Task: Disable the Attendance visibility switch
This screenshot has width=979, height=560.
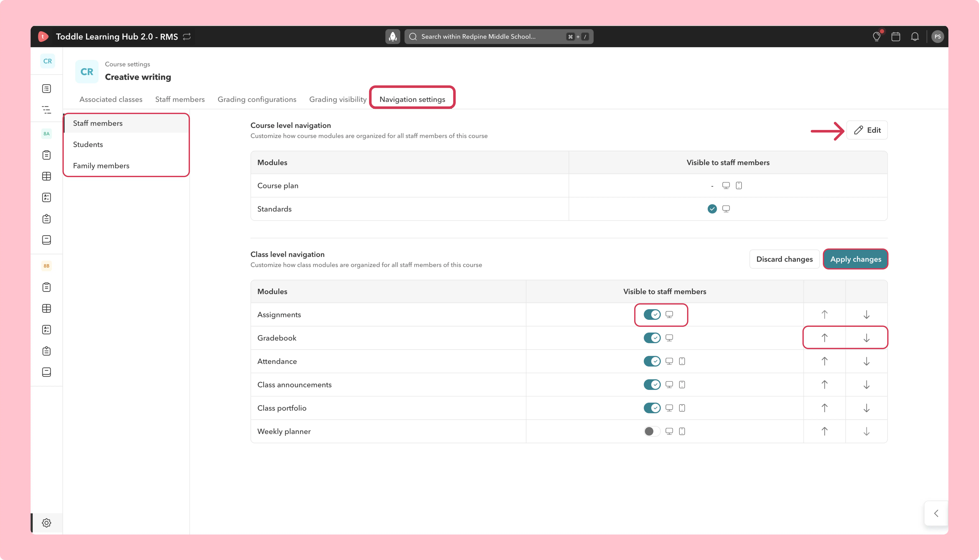Action: click(x=652, y=362)
